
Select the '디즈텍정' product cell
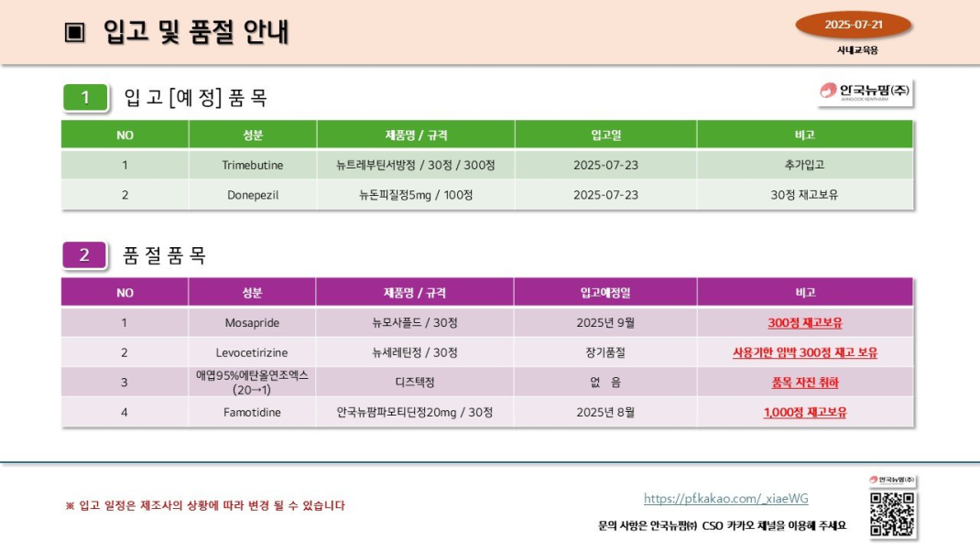click(415, 383)
